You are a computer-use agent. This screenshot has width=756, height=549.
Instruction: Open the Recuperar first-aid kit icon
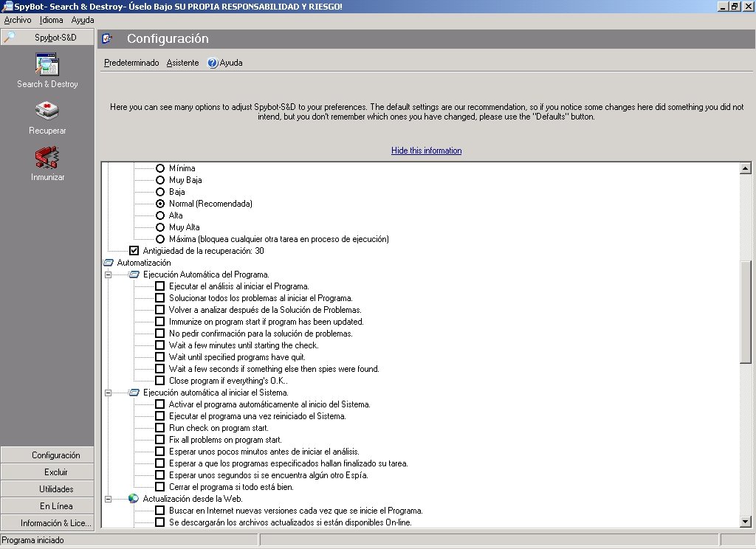click(47, 111)
